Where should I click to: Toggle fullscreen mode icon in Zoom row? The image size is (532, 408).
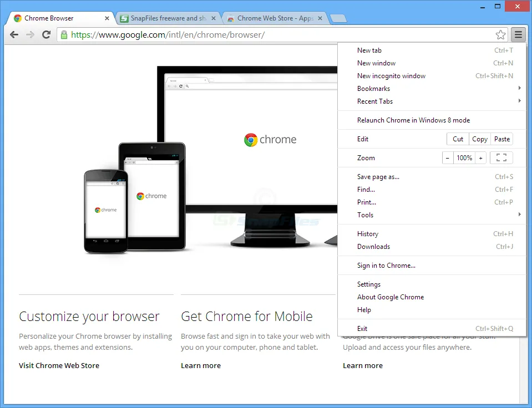click(501, 157)
